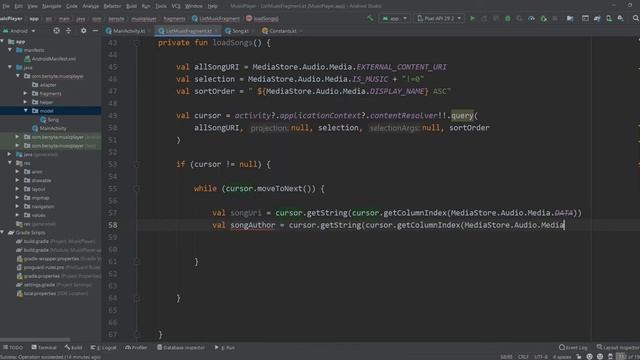Select the adapter package in tree
The height and width of the screenshot is (360, 640).
pos(48,85)
